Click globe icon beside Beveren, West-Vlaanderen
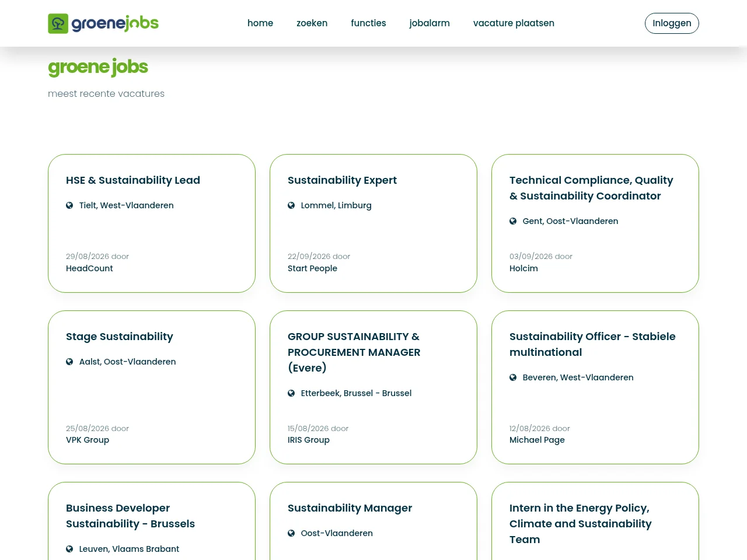 tap(513, 377)
